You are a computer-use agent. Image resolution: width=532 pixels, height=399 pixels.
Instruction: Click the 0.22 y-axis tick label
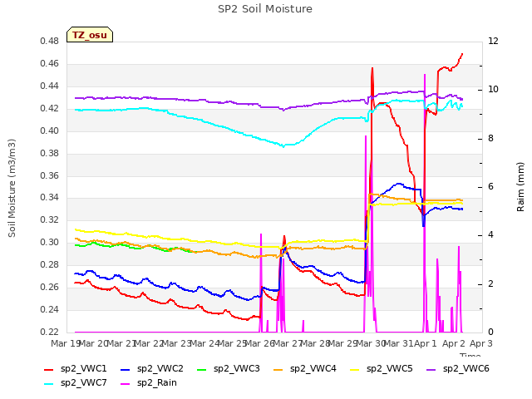(50, 332)
